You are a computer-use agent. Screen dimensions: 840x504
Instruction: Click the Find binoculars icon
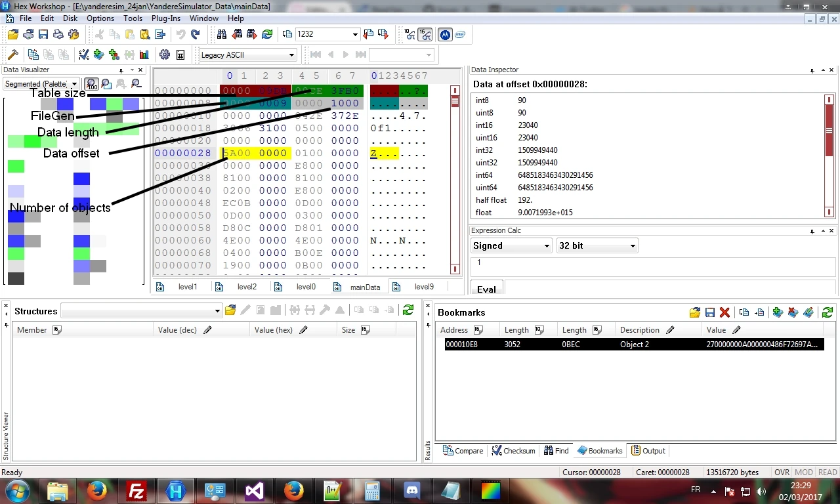pos(222,34)
